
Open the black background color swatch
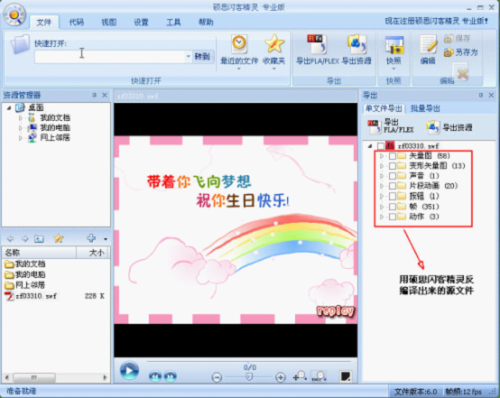346,376
